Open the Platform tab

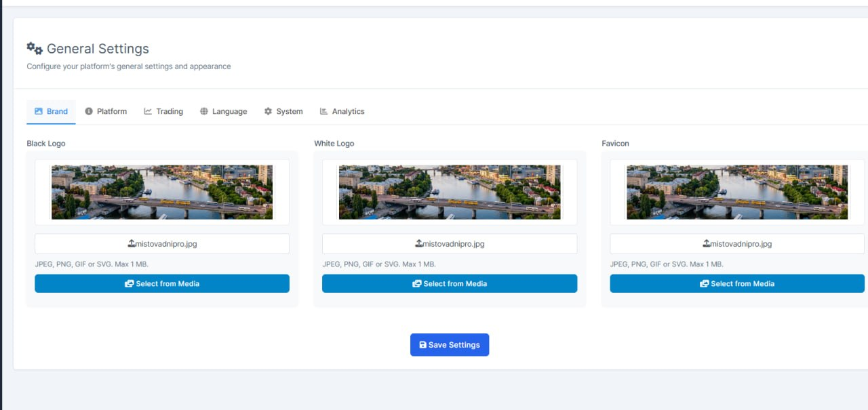click(x=106, y=111)
